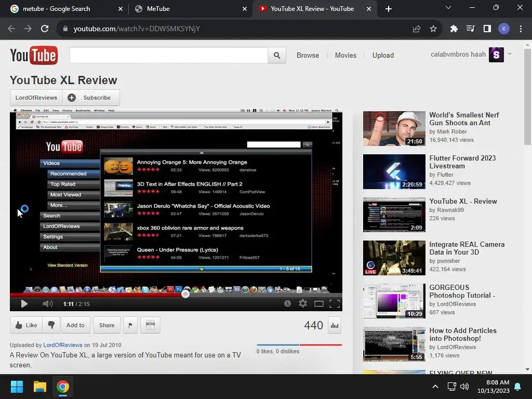Viewport: 532px width, 399px height.
Task: Open Flutter Forward 2023 Livestream thumbnail
Action: (x=394, y=171)
